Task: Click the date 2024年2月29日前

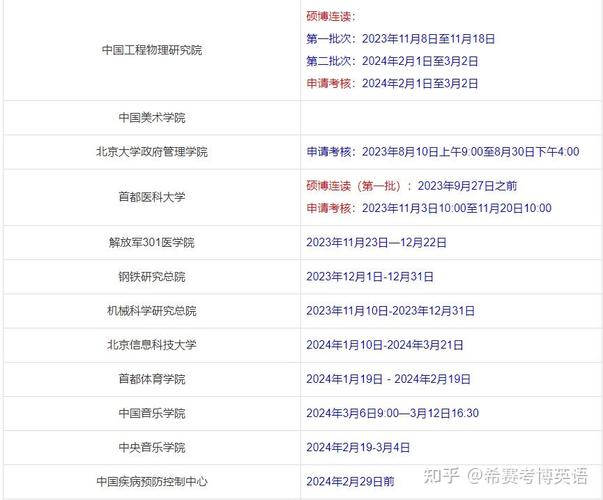Action: coord(350,482)
